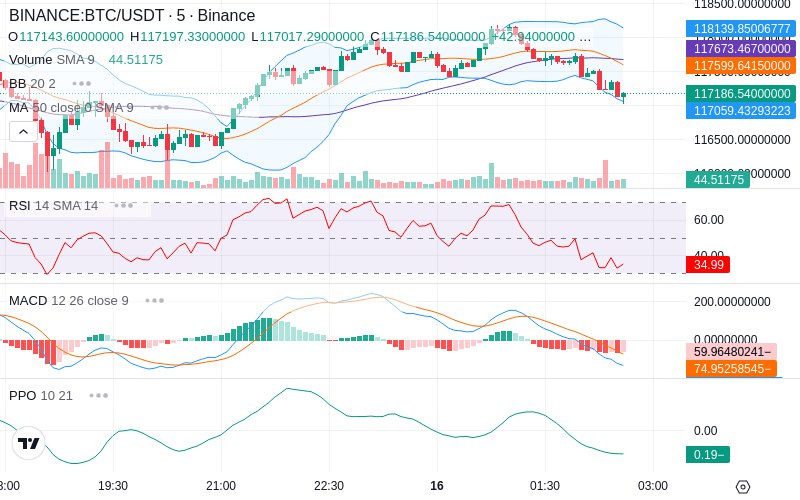Click the 200.00000000 MACD axis label
Image resolution: width=800 pixels, height=500 pixels.
pos(732,302)
